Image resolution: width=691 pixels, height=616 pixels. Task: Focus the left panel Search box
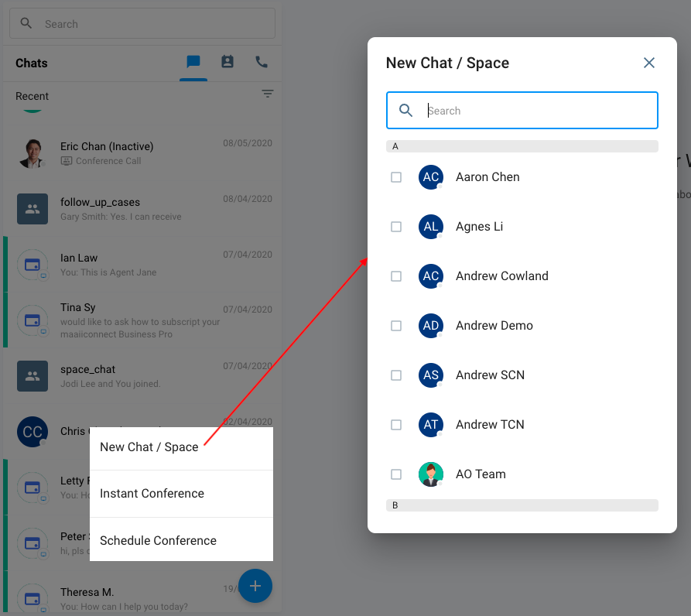click(x=142, y=23)
